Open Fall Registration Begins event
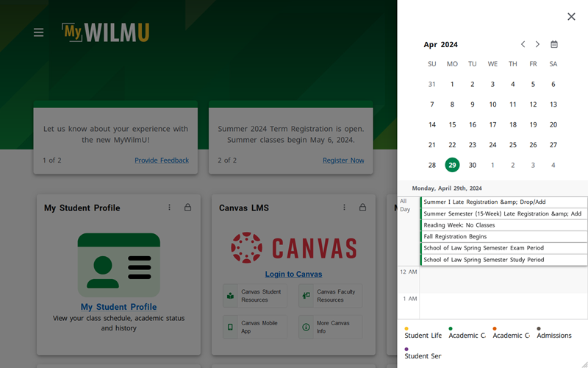Image resolution: width=588 pixels, height=368 pixels. [503, 236]
